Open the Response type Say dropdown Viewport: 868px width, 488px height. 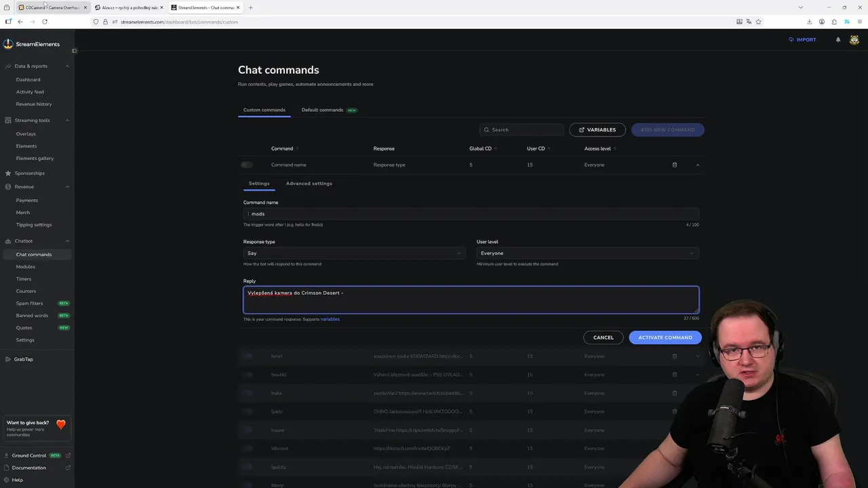355,253
